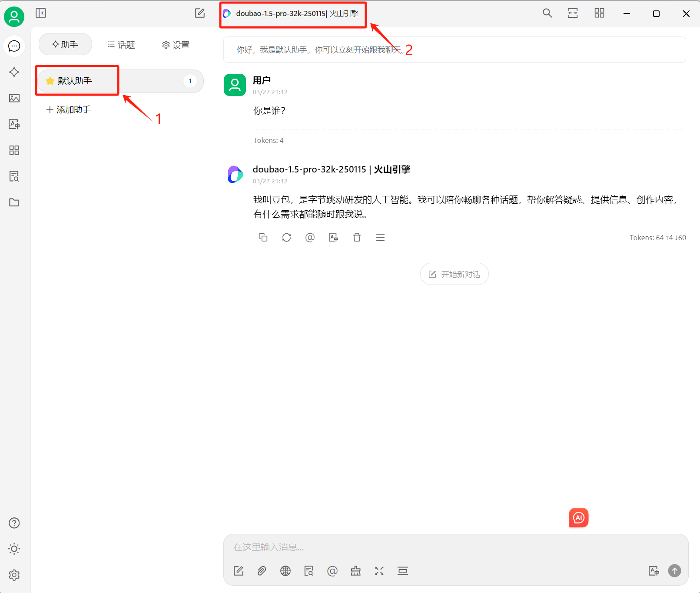Click the topic count badge 1
Viewport: 700px width, 593px height.
[190, 81]
